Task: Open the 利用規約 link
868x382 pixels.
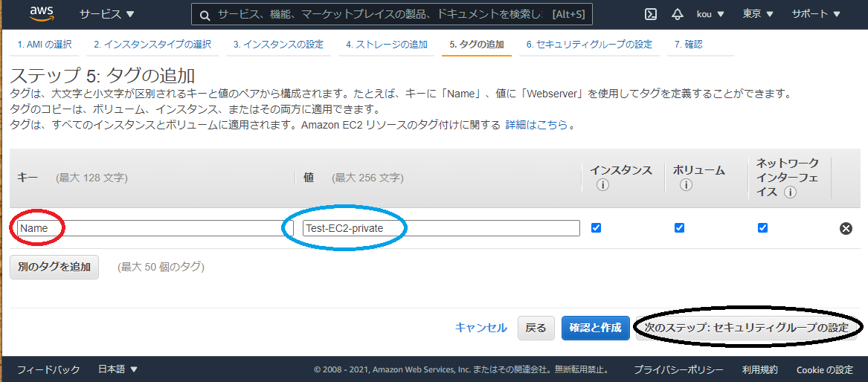Action: 760,370
